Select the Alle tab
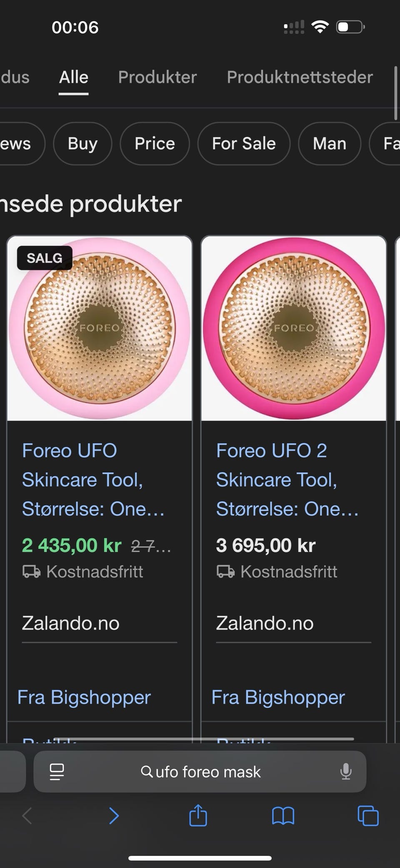Screen dimensions: 400x868 click(x=74, y=77)
